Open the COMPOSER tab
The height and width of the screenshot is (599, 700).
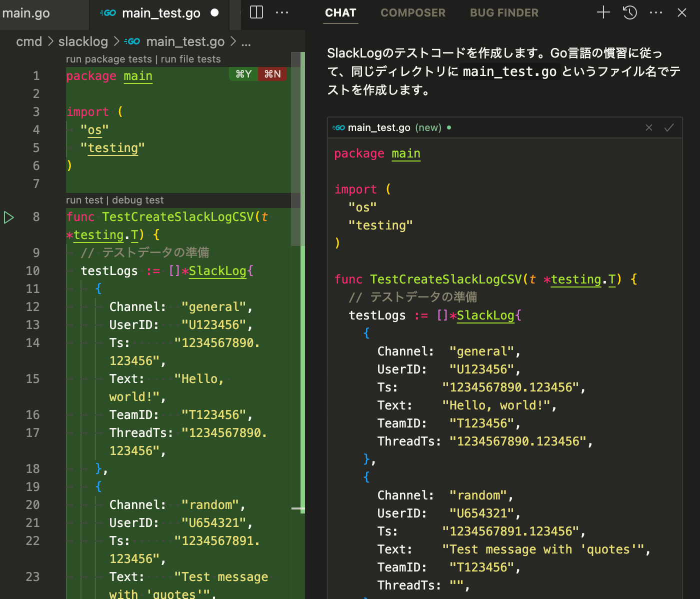[412, 13]
